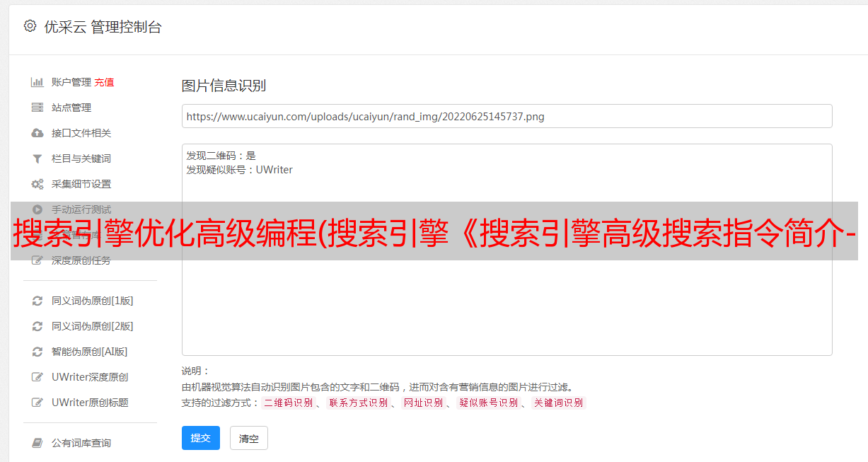Click the recognition result text area
This screenshot has height=462, width=868.
(507, 250)
